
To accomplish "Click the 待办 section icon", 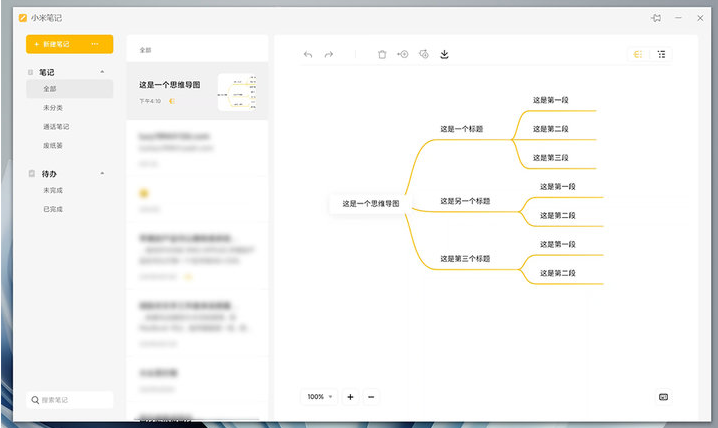I will click(32, 173).
